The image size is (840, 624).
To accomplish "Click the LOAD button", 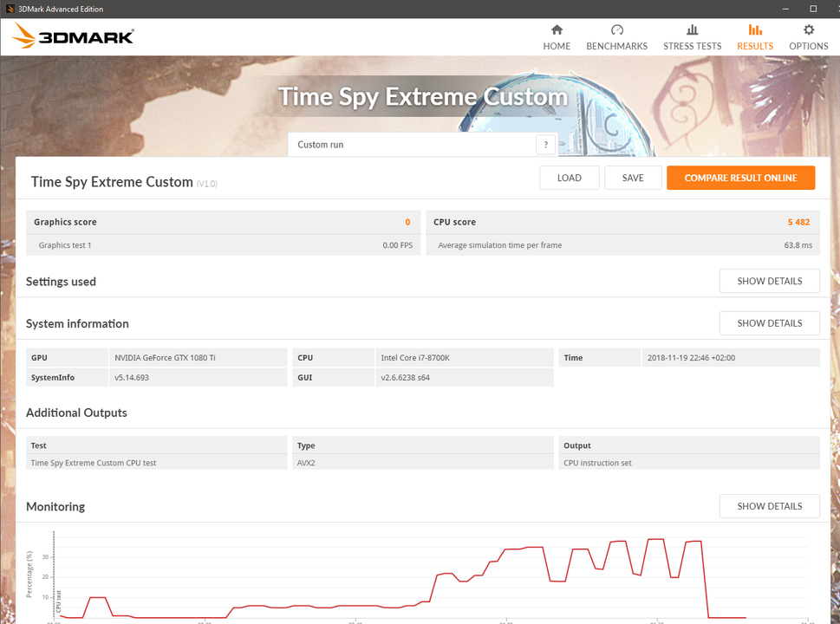I will (569, 178).
